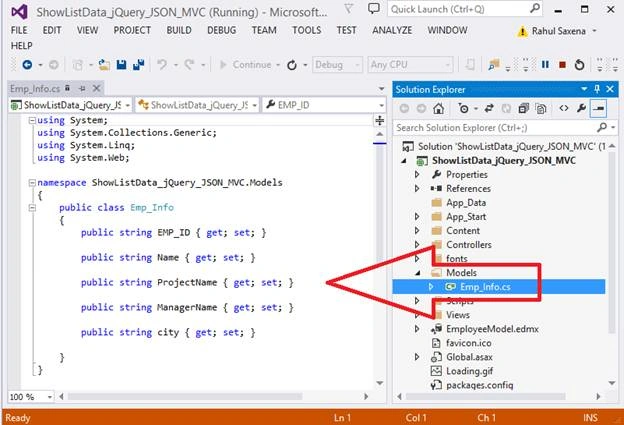Image resolution: width=624 pixels, height=425 pixels.
Task: Open the PROJECT menu
Action: pos(132,30)
